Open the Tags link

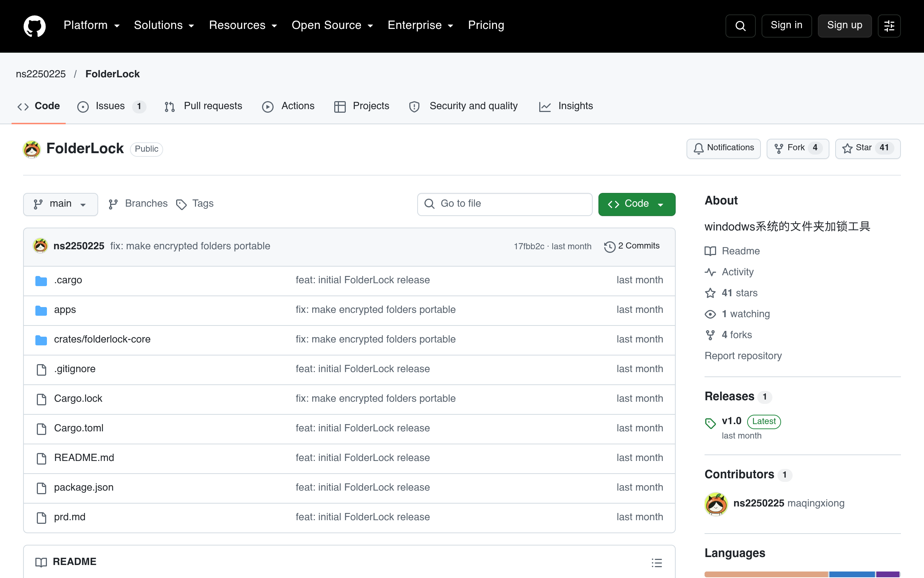coord(195,204)
